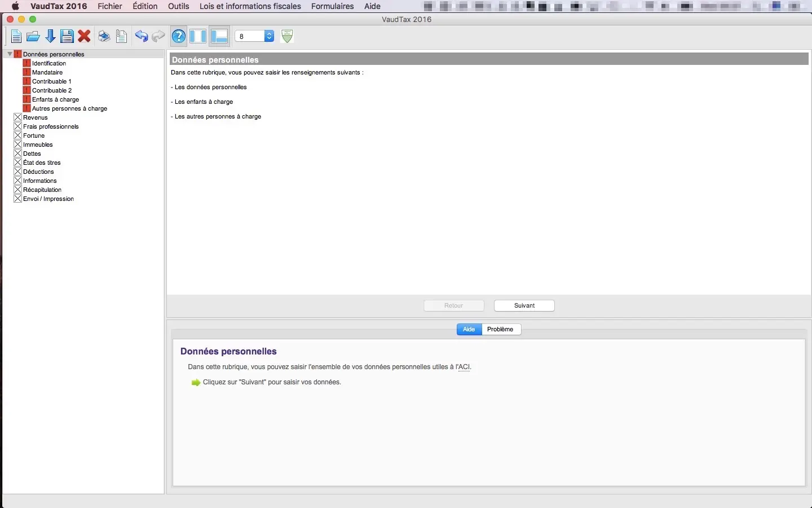This screenshot has width=812, height=508.
Task: Toggle the side panels layout icon
Action: coord(198,37)
